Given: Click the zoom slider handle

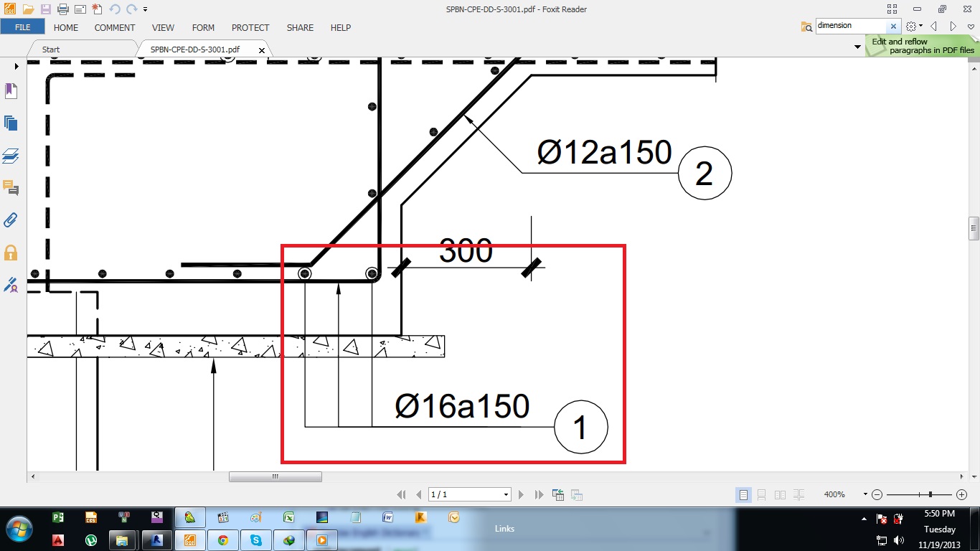Looking at the screenshot, I should (x=930, y=494).
